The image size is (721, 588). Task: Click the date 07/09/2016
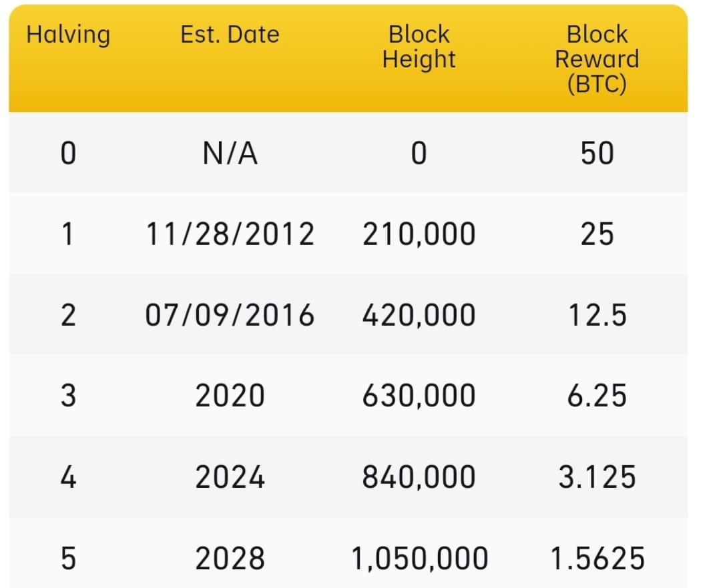[x=230, y=315]
